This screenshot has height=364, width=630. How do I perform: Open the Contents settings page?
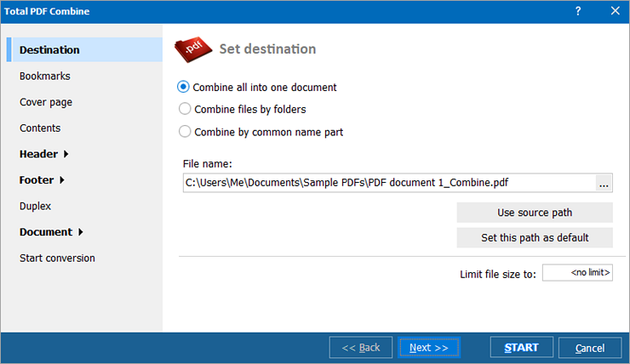pos(40,128)
